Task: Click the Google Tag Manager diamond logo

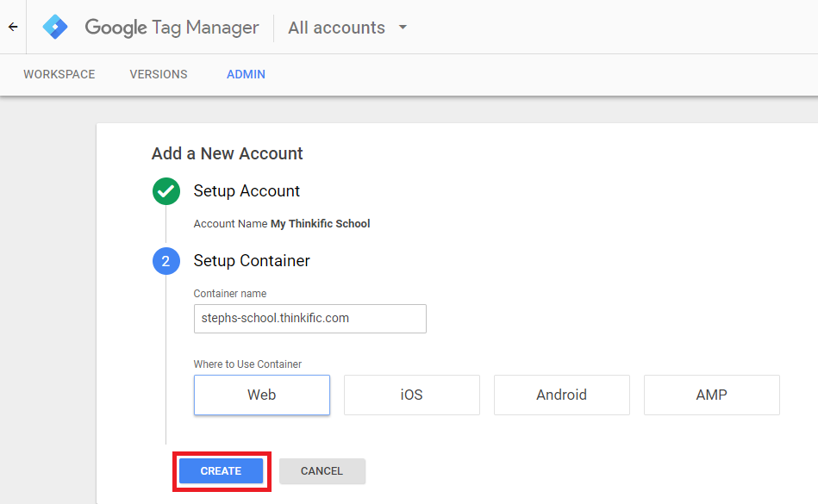Action: [x=54, y=27]
